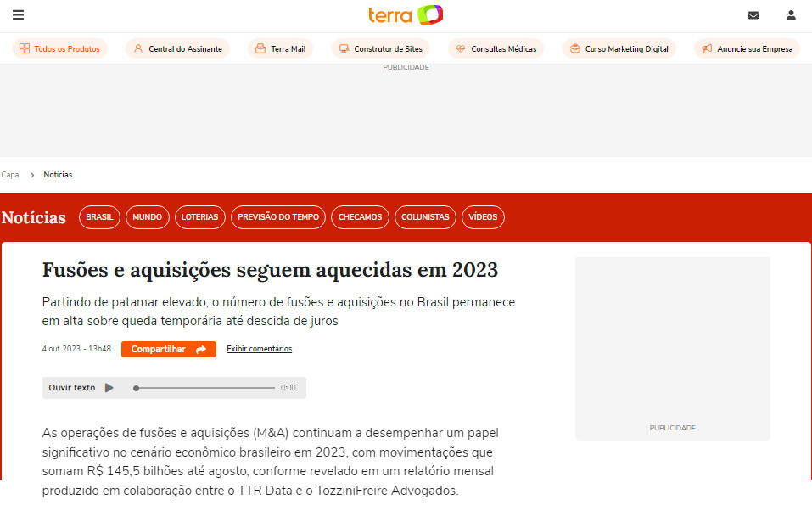The height and width of the screenshot is (511, 812).
Task: Click Capa in the breadcrumb
Action: [10, 175]
